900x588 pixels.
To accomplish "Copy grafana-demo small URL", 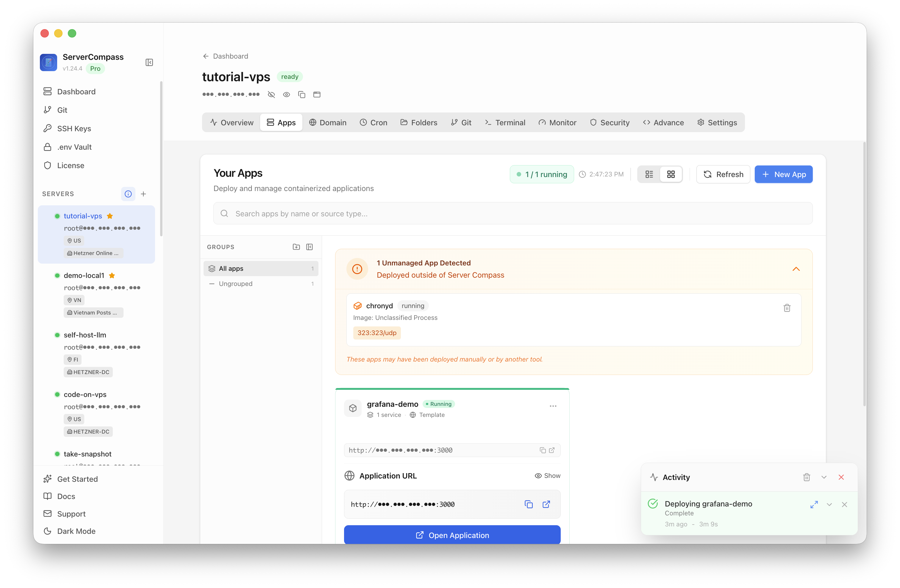I will (x=543, y=450).
